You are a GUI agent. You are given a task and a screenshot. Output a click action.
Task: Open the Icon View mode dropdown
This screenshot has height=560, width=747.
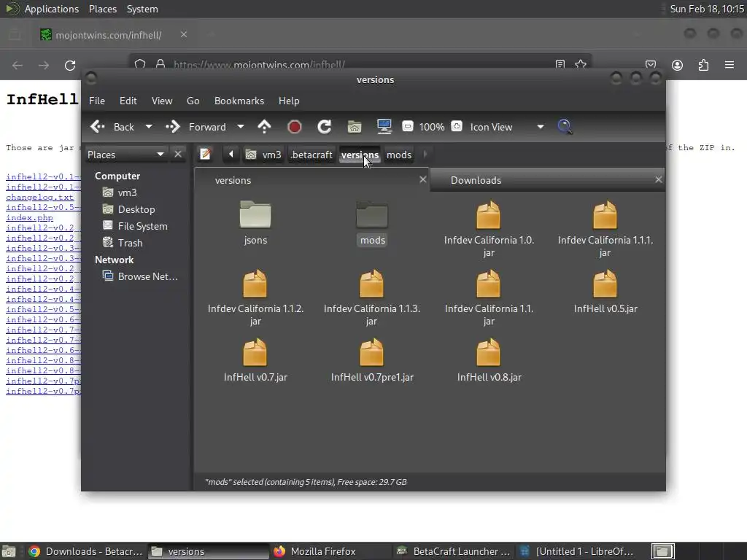click(x=506, y=127)
